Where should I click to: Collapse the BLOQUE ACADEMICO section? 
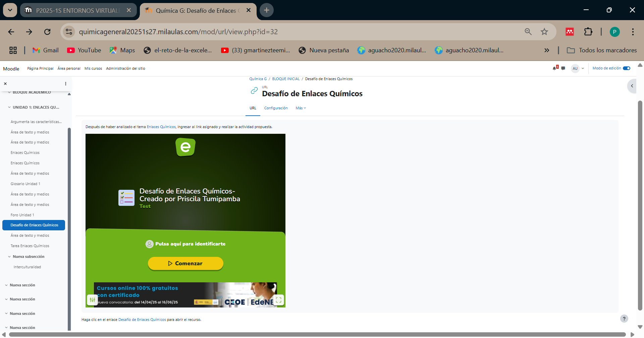coord(9,92)
